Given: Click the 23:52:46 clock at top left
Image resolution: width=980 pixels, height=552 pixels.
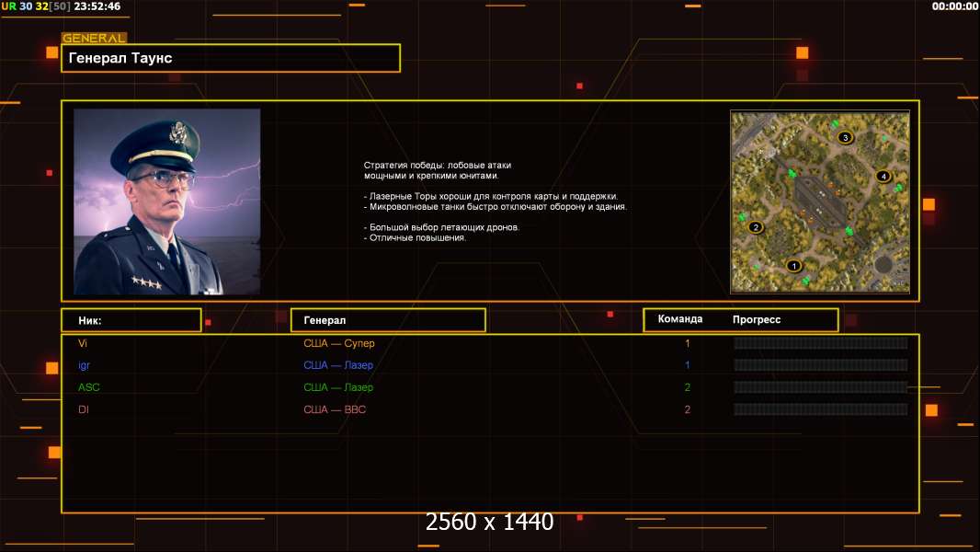Looking at the screenshot, I should pyautogui.click(x=97, y=6).
